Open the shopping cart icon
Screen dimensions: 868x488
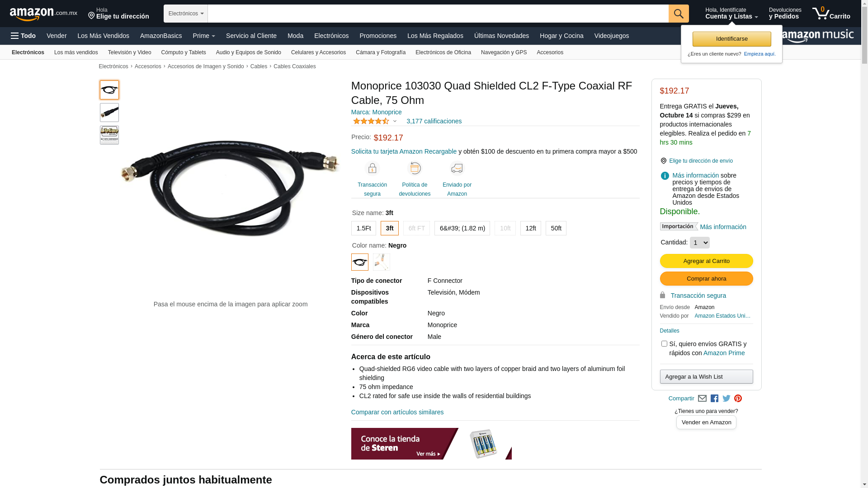coord(831,13)
